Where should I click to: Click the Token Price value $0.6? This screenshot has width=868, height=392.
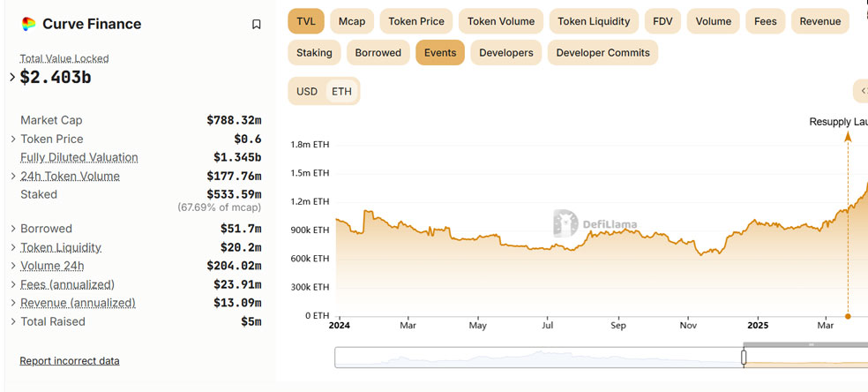[x=248, y=139]
